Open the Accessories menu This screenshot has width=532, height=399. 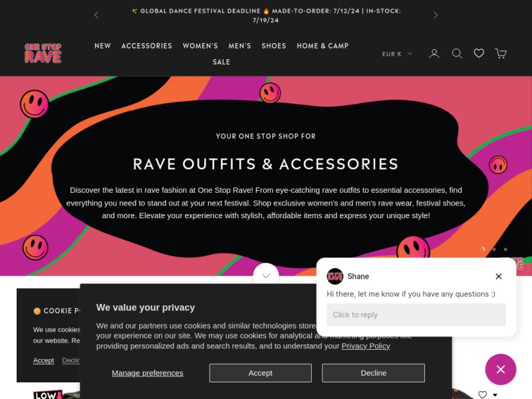point(146,46)
